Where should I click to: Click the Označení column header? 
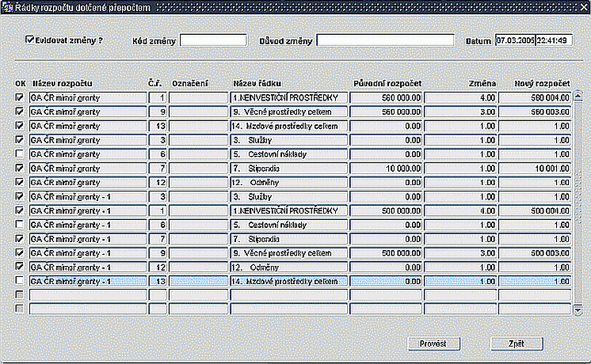(190, 83)
